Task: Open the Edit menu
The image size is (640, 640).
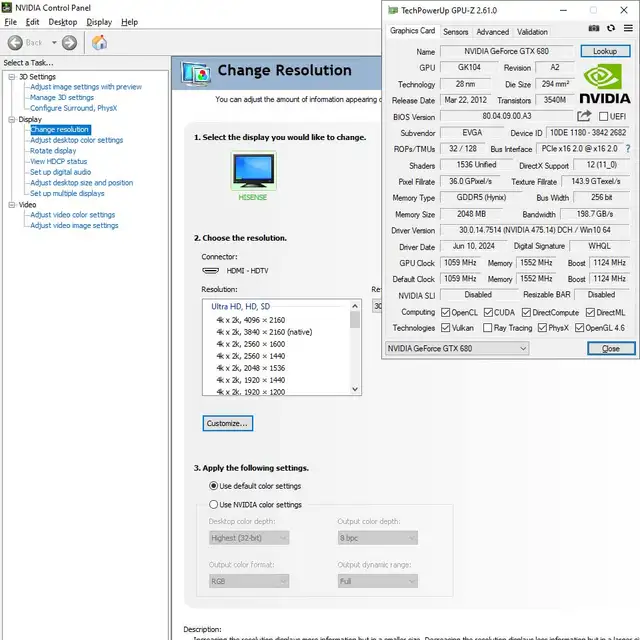Action: 32,22
